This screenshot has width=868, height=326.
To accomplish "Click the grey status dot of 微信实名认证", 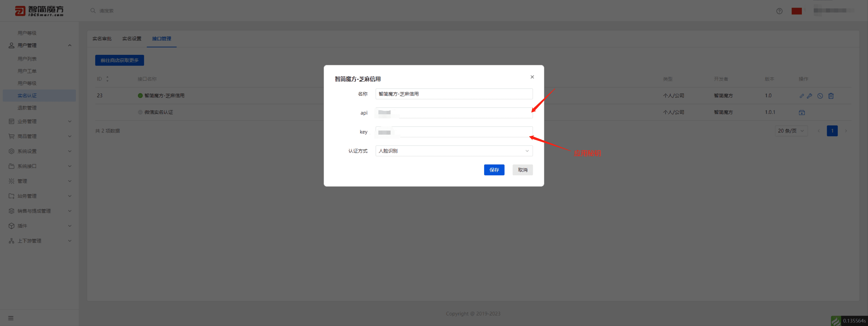I will (x=140, y=112).
